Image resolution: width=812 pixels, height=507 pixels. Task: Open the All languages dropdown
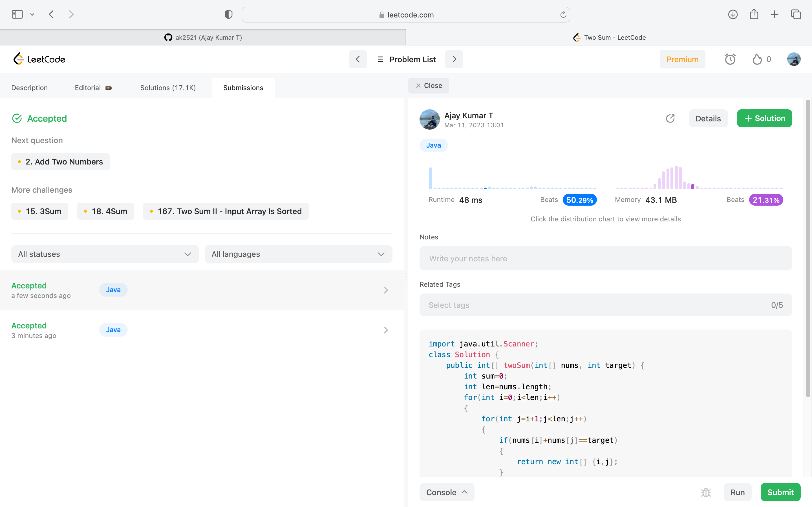pos(298,254)
